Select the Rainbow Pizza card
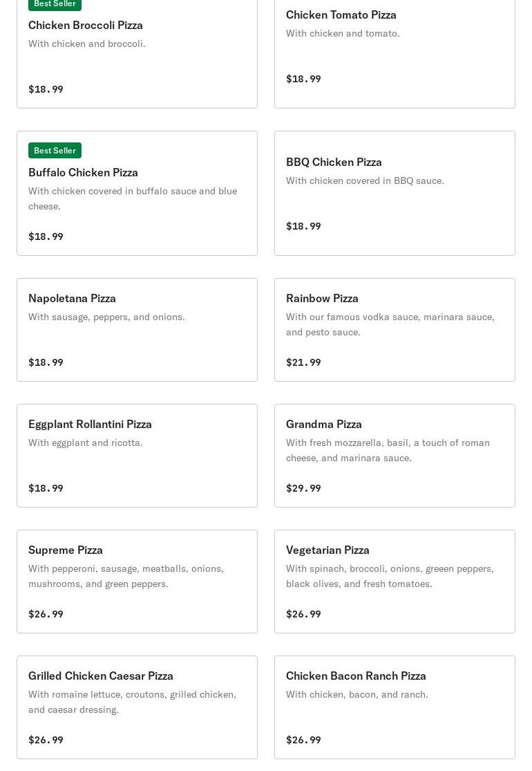 tap(395, 329)
